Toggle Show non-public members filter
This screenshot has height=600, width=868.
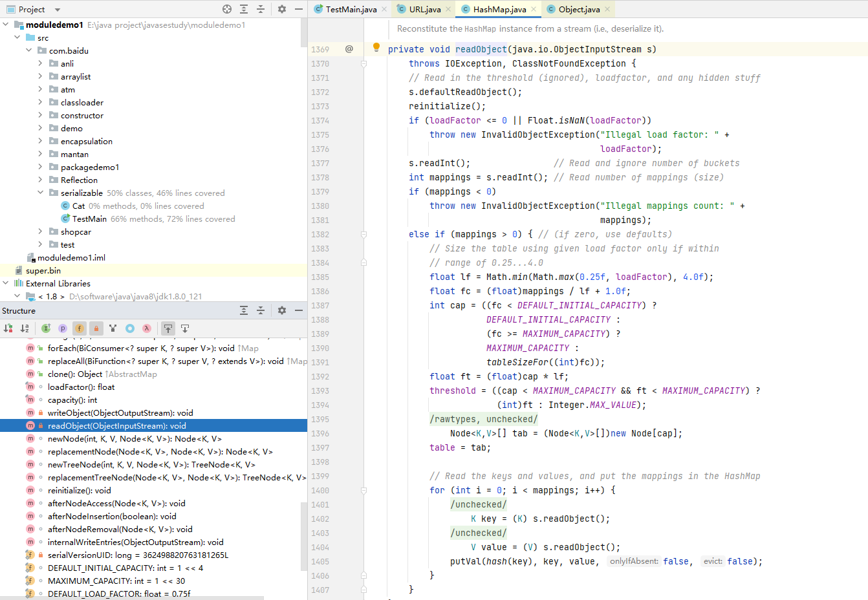pyautogui.click(x=96, y=328)
